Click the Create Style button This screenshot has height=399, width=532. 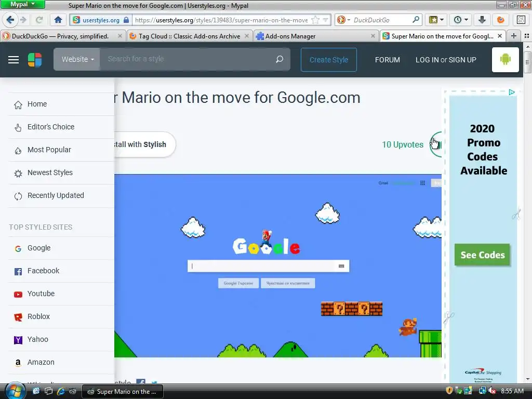(328, 60)
